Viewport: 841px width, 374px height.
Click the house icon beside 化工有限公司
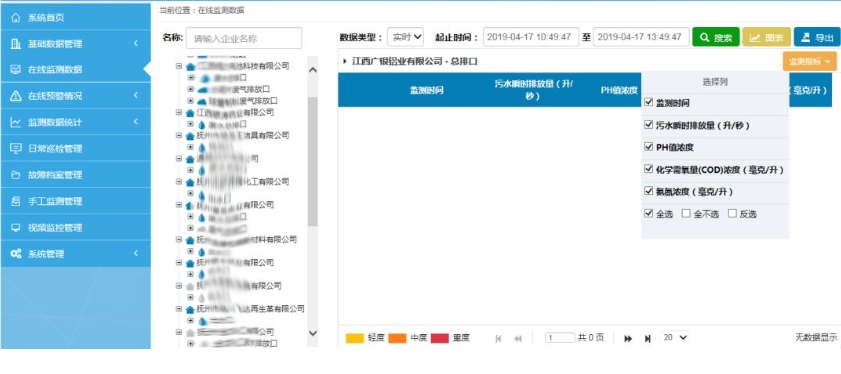[x=189, y=182]
